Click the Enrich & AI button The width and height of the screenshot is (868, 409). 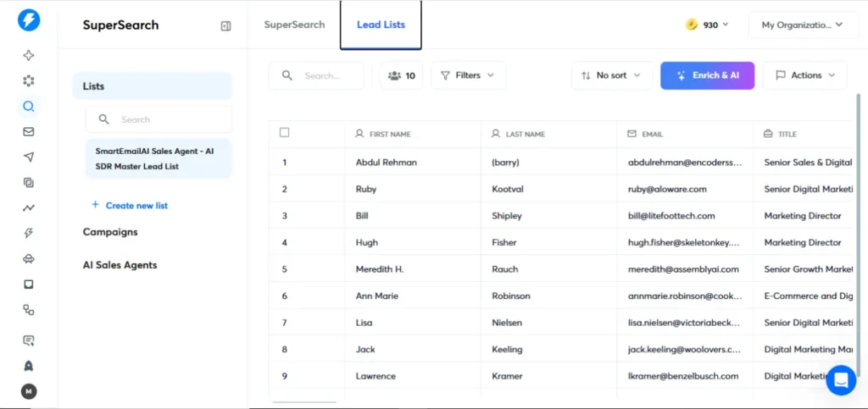(708, 75)
